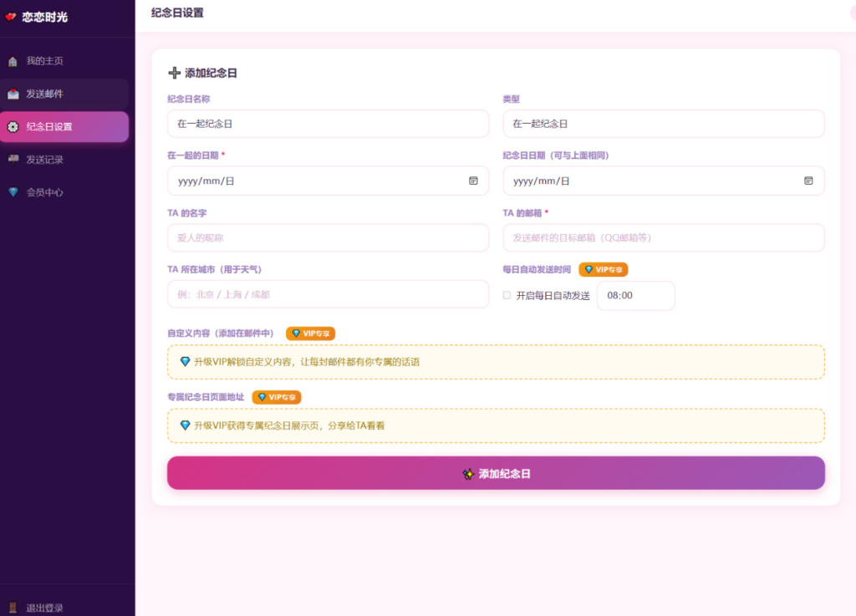Click the TA 的名字 field label
Viewport: 856px width, 616px height.
[x=186, y=213]
